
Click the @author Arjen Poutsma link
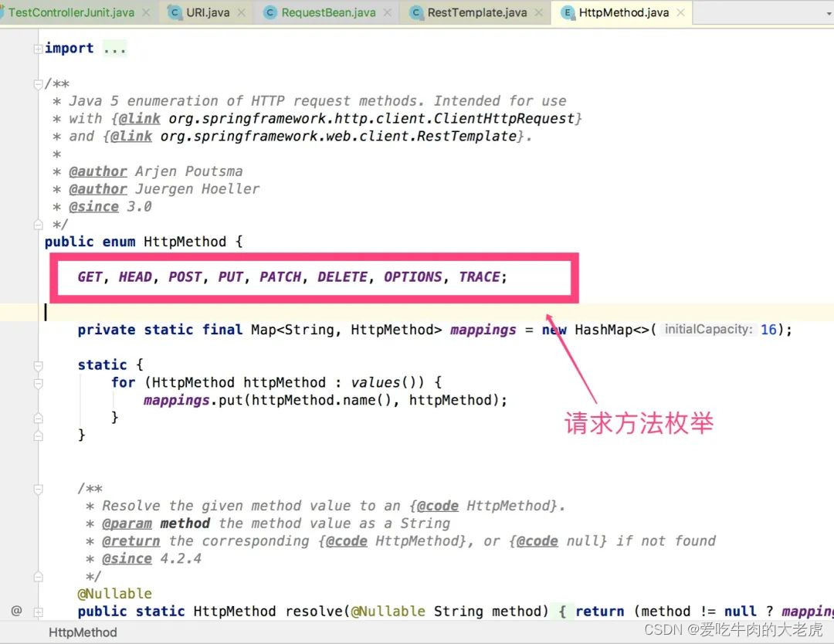98,171
